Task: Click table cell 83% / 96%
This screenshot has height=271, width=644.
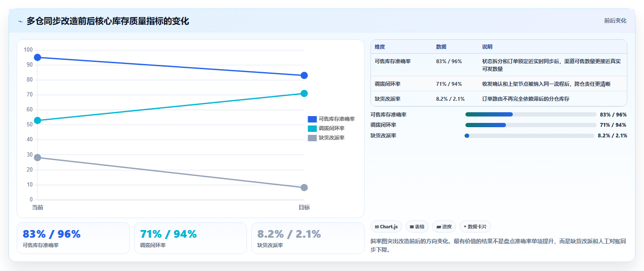Action: [449, 61]
